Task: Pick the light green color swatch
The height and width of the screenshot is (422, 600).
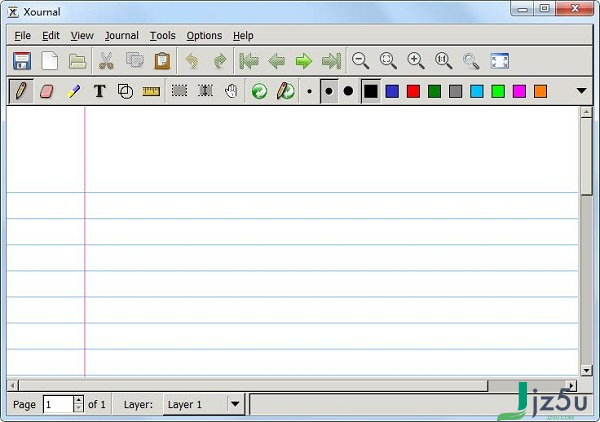Action: click(x=498, y=91)
